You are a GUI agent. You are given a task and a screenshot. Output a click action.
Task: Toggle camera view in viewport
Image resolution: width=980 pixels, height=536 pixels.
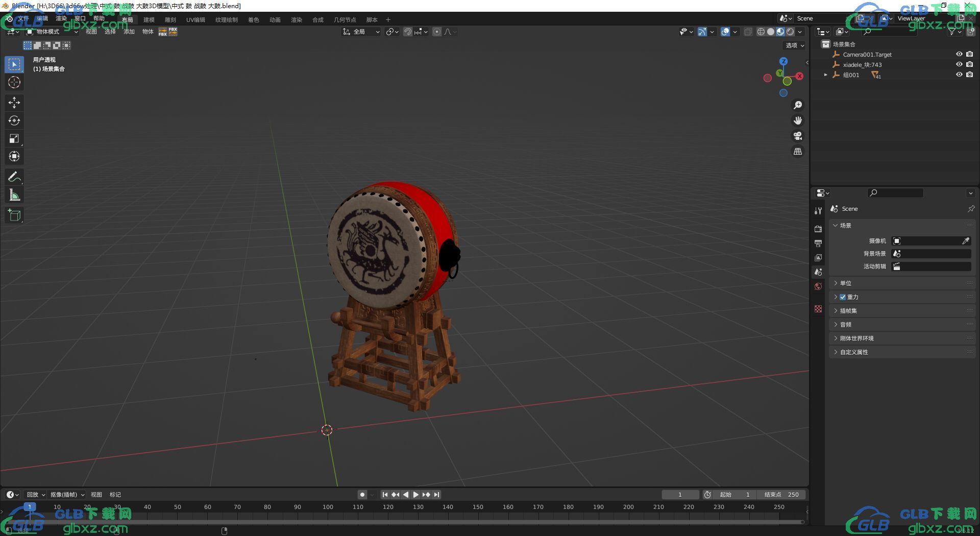click(x=798, y=136)
